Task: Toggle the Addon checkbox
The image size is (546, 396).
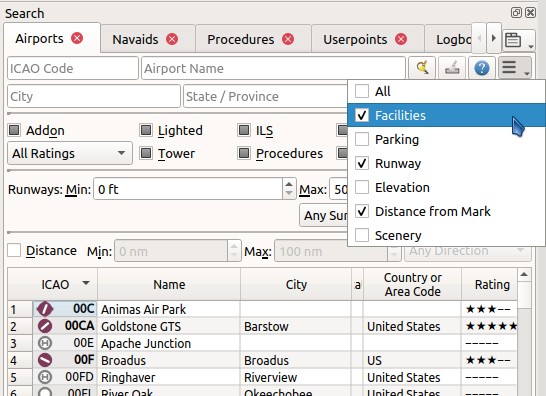Action: (x=14, y=130)
